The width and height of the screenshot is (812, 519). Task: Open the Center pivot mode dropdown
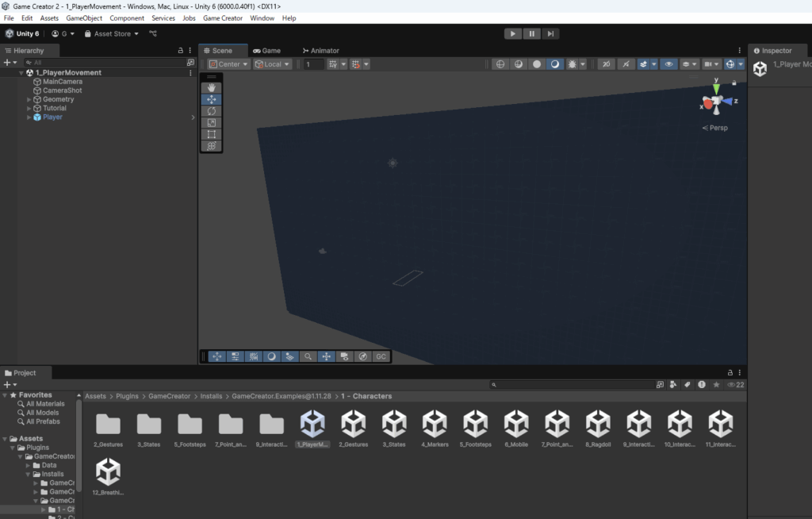pyautogui.click(x=228, y=64)
